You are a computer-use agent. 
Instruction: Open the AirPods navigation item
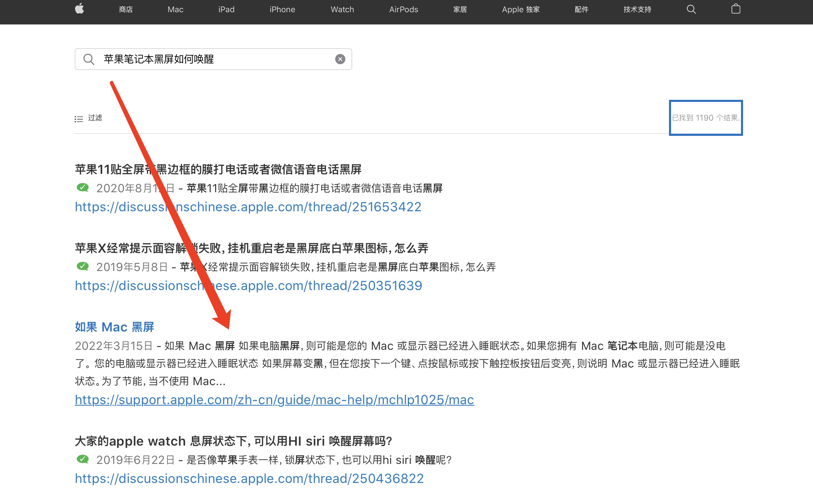coord(403,10)
